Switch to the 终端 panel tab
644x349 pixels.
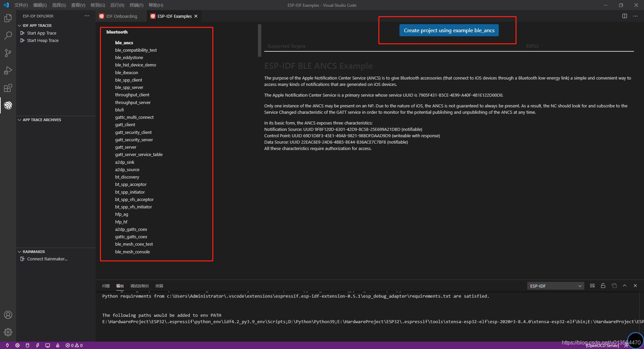pos(159,286)
